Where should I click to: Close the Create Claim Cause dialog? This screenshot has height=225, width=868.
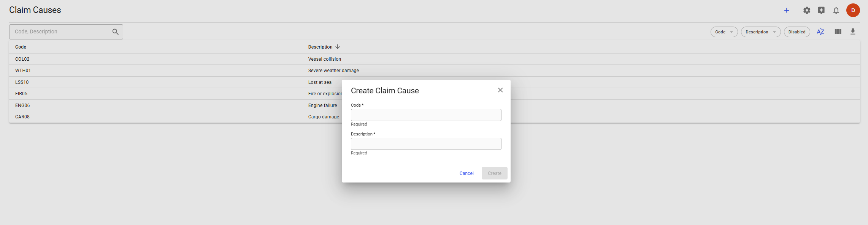(500, 90)
